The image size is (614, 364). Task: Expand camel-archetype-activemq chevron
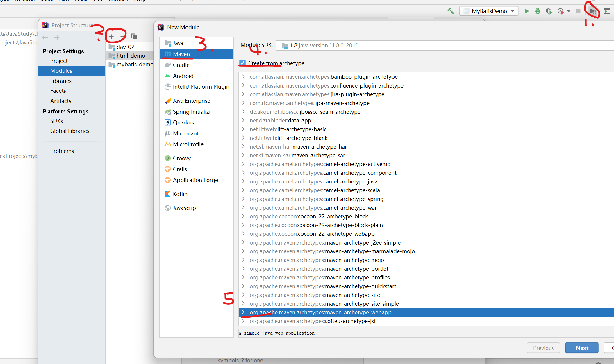pyautogui.click(x=243, y=164)
